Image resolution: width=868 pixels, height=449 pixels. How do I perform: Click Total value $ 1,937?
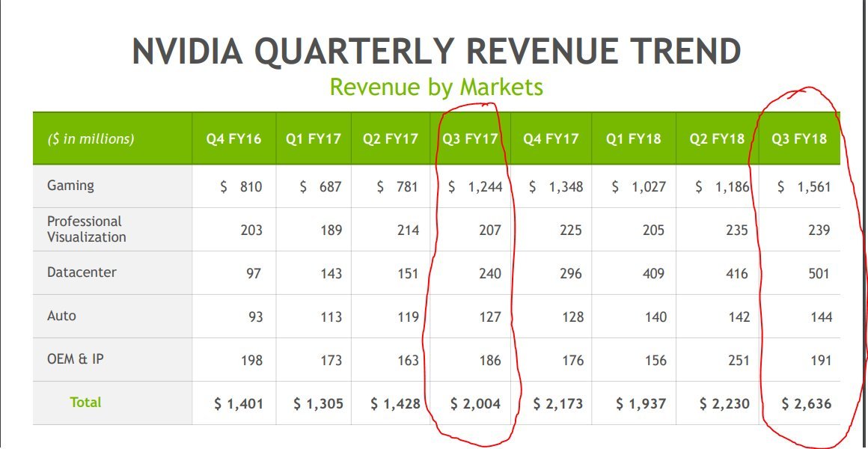tap(641, 404)
